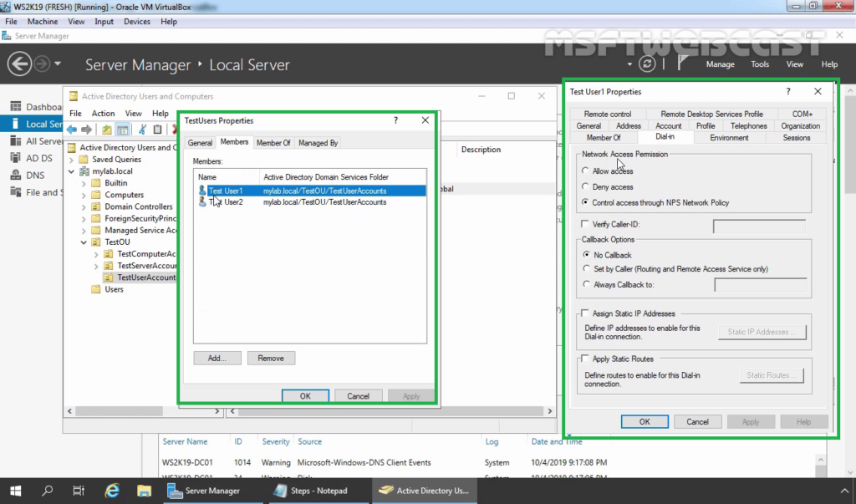Click the Severity column header in events
The height and width of the screenshot is (504, 856).
point(275,441)
